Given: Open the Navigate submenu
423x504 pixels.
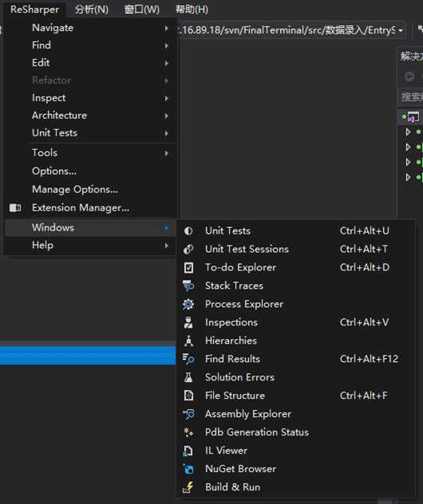Looking at the screenshot, I should point(89,28).
